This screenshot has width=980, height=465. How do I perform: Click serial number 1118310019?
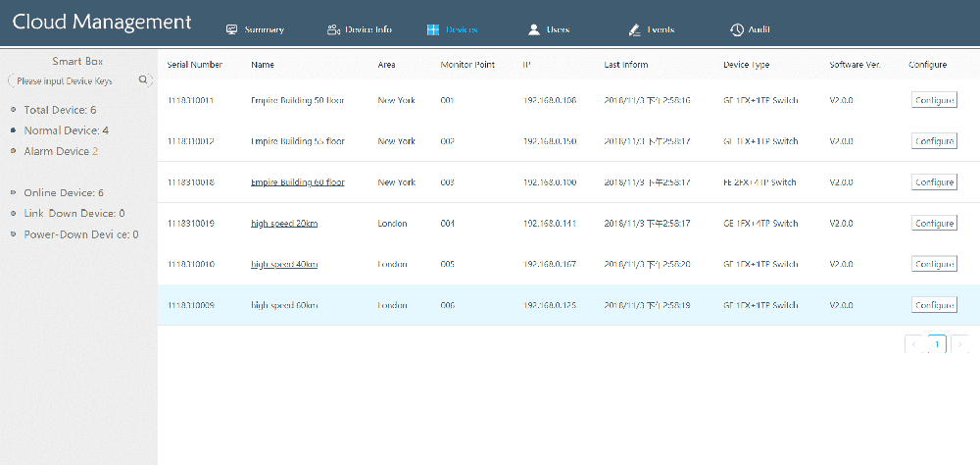[191, 224]
